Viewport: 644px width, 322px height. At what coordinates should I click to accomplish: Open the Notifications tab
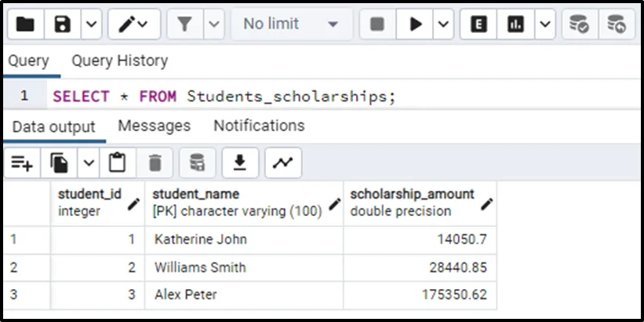tap(259, 126)
